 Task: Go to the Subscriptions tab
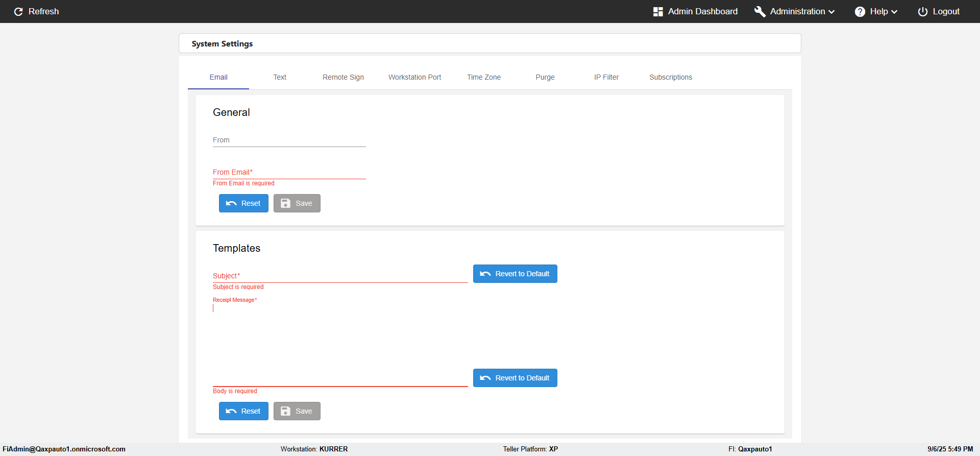pyautogui.click(x=671, y=78)
